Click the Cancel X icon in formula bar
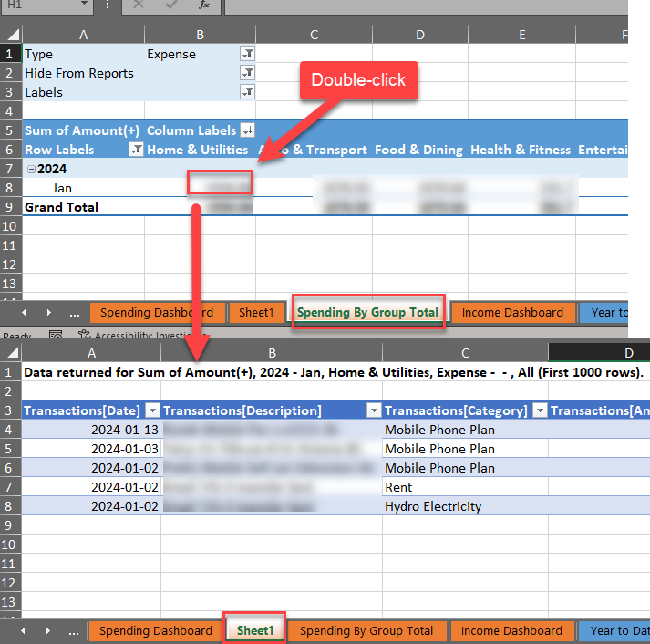The image size is (650, 644). tap(139, 5)
